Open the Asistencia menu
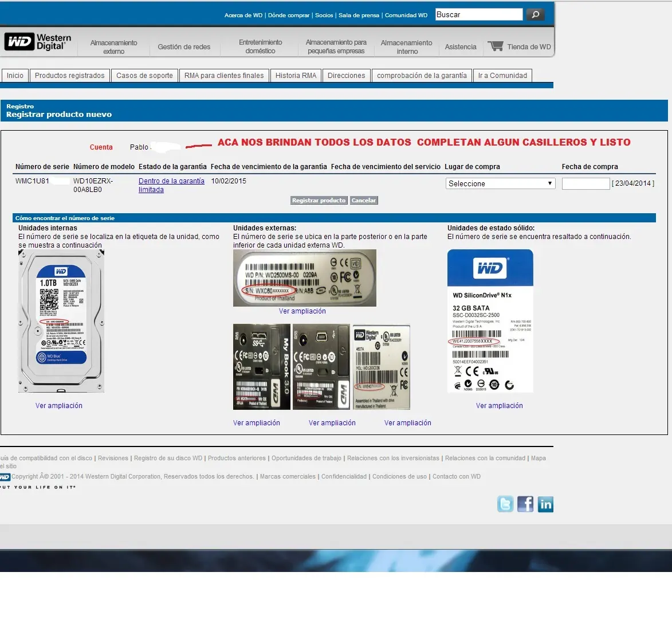Viewport: 672px width, 619px height. [x=460, y=47]
